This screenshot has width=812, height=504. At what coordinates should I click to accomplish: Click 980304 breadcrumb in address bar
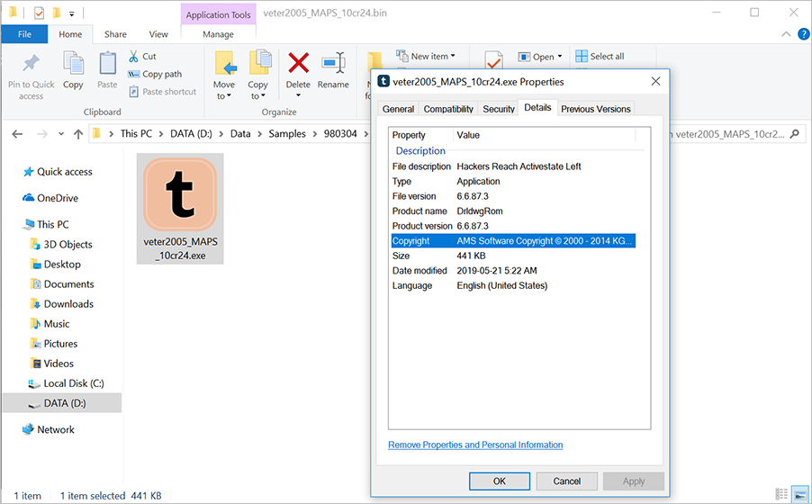[340, 133]
